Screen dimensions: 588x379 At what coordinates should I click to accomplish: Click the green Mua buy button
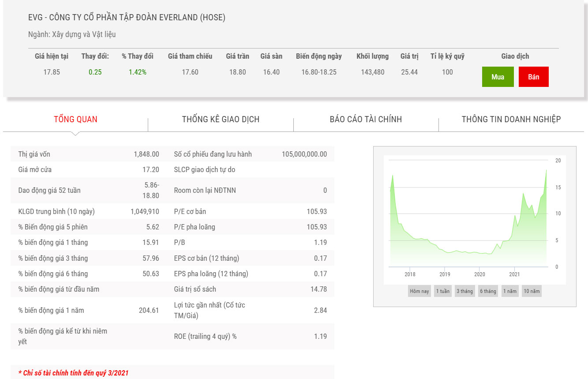498,77
